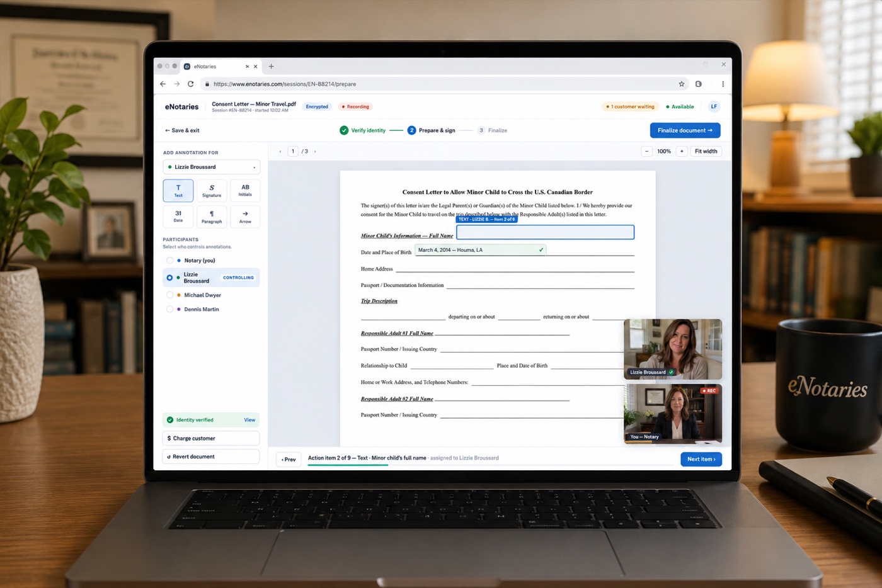Viewport: 882px width, 588px height.
Task: Click the Next item button
Action: click(x=701, y=459)
